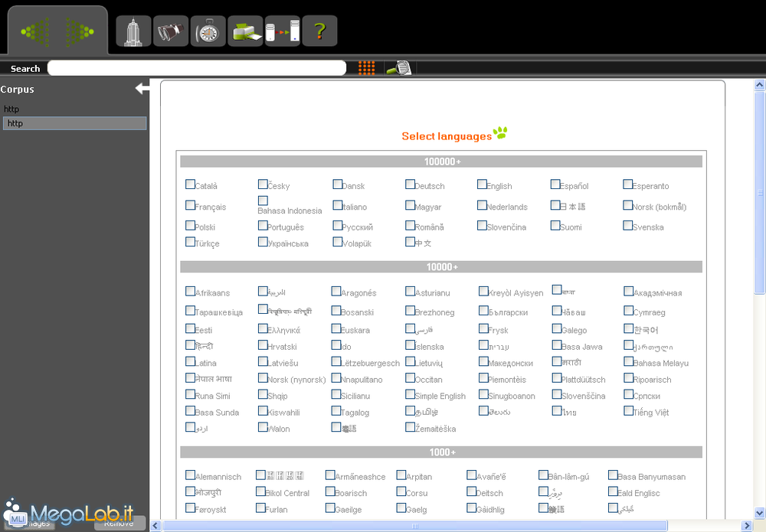Image resolution: width=766 pixels, height=532 pixels.
Task: Check the Eald Englisc checkbox
Action: click(x=613, y=491)
